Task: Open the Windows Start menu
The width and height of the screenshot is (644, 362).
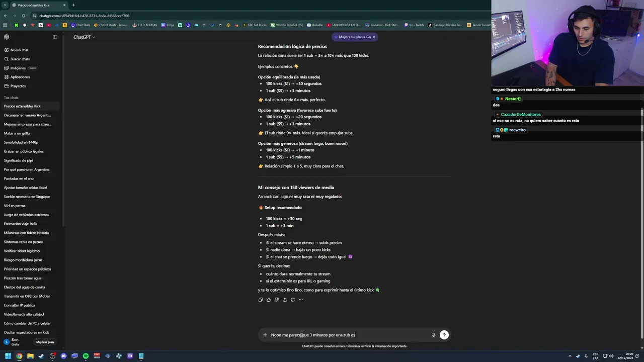Action: (8, 356)
